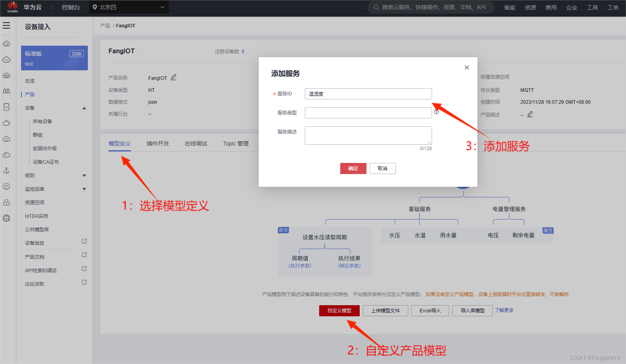The height and width of the screenshot is (364, 626).
Task: Select the Topic 管理 tab
Action: [236, 143]
